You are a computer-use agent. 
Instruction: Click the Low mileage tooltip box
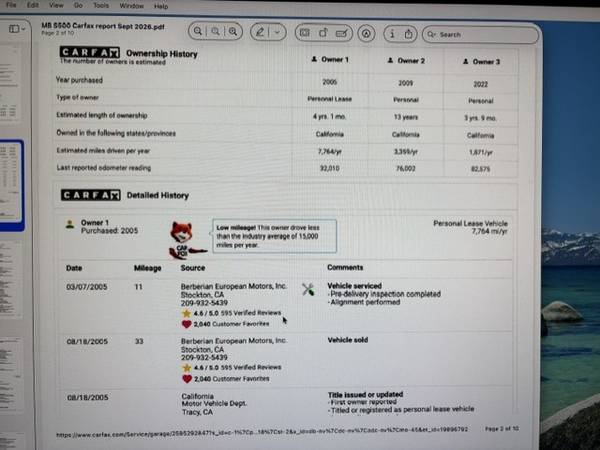[x=274, y=236]
